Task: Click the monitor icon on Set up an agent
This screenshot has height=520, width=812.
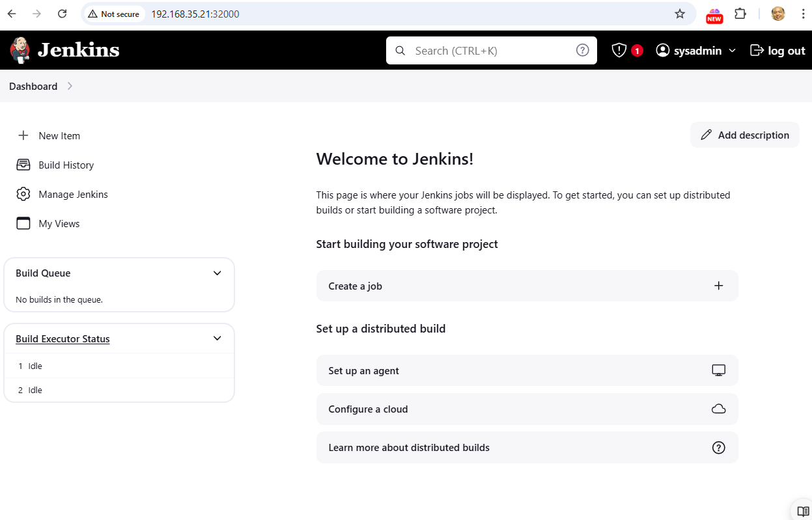Action: [x=719, y=370]
